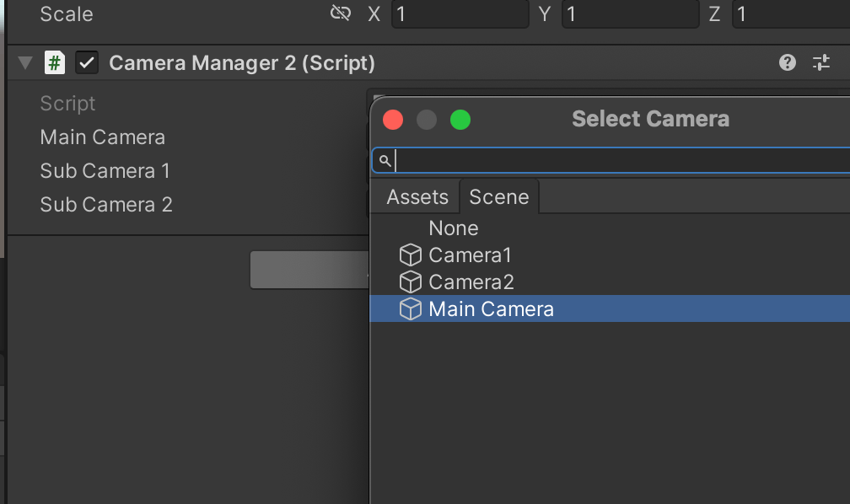
Task: Click the magnifier icon in the search bar
Action: (385, 160)
